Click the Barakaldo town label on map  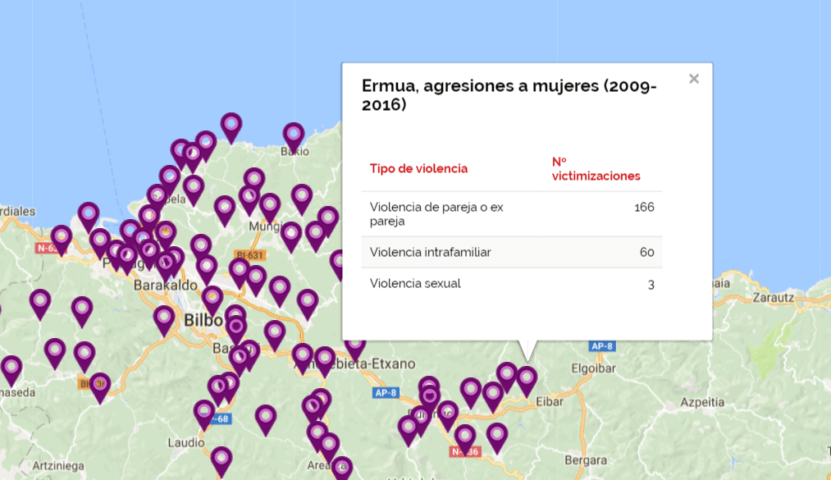(x=162, y=285)
